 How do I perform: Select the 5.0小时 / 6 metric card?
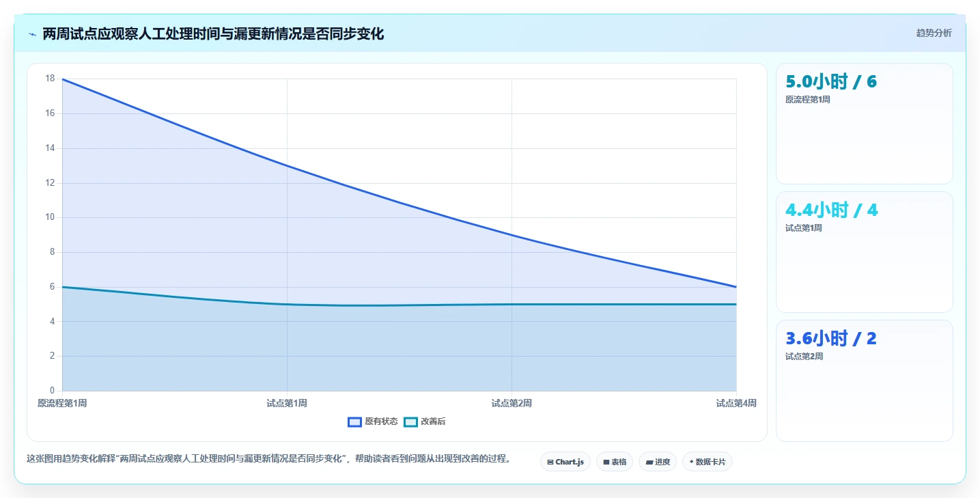pos(865,124)
